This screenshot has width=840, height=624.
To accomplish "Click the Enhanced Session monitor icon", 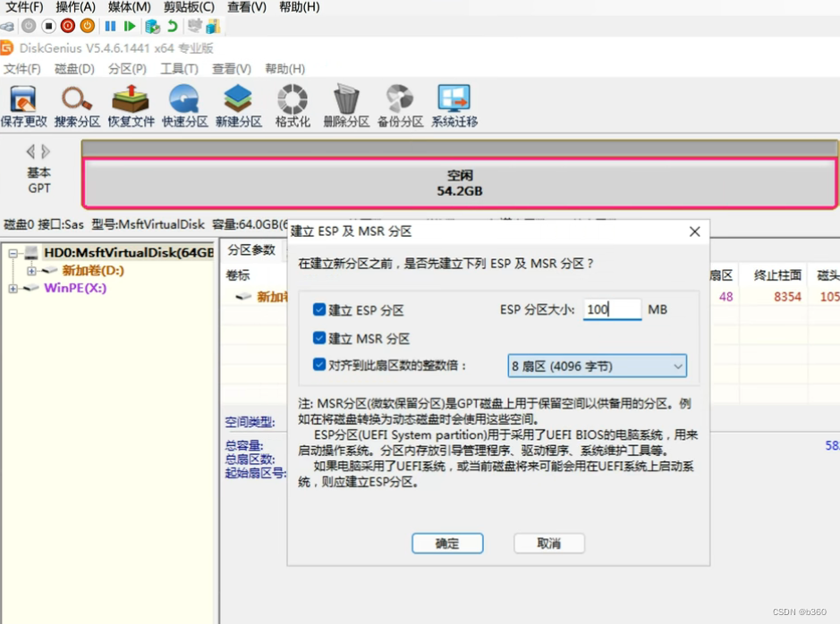I will click(195, 26).
